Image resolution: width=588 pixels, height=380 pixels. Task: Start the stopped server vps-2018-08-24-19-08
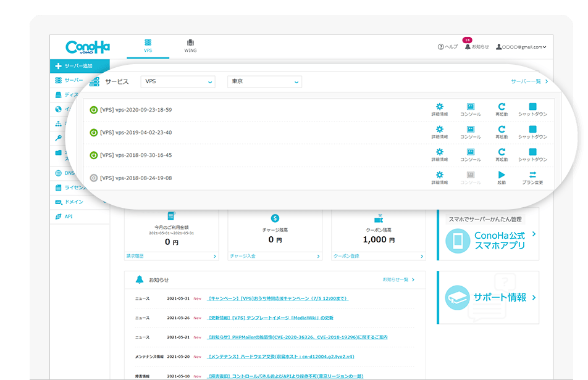pos(501,177)
